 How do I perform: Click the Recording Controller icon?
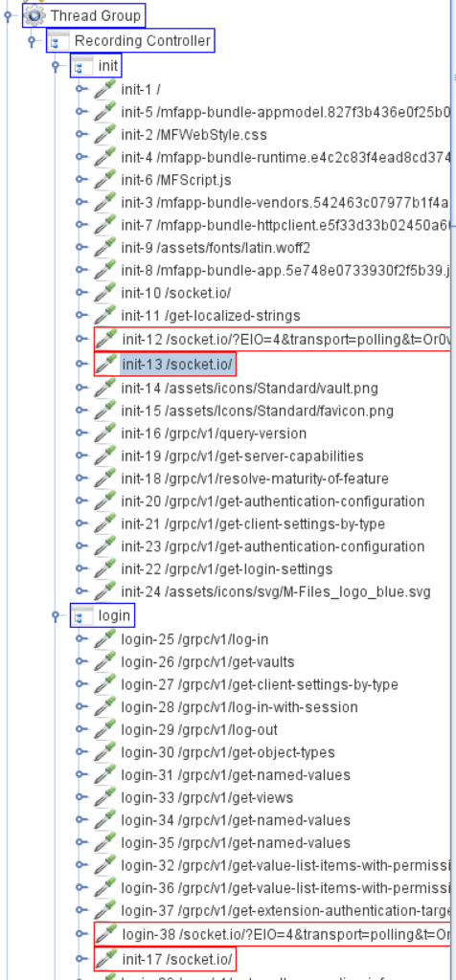[x=57, y=42]
